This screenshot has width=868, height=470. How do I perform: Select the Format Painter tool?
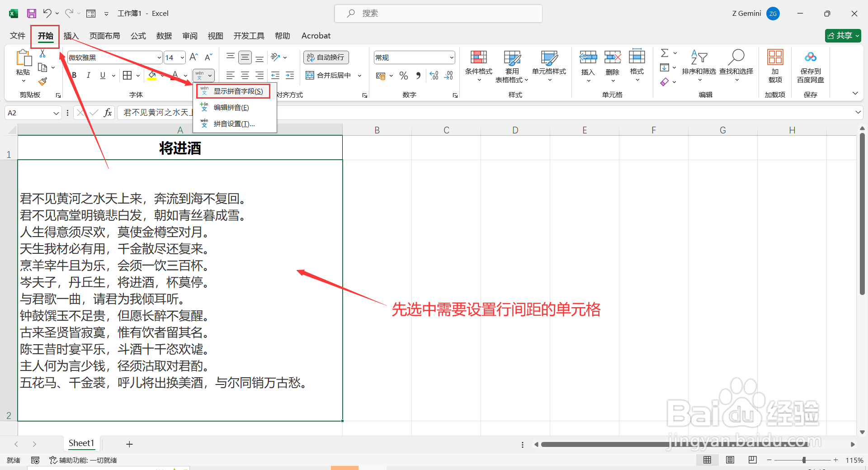(43, 82)
